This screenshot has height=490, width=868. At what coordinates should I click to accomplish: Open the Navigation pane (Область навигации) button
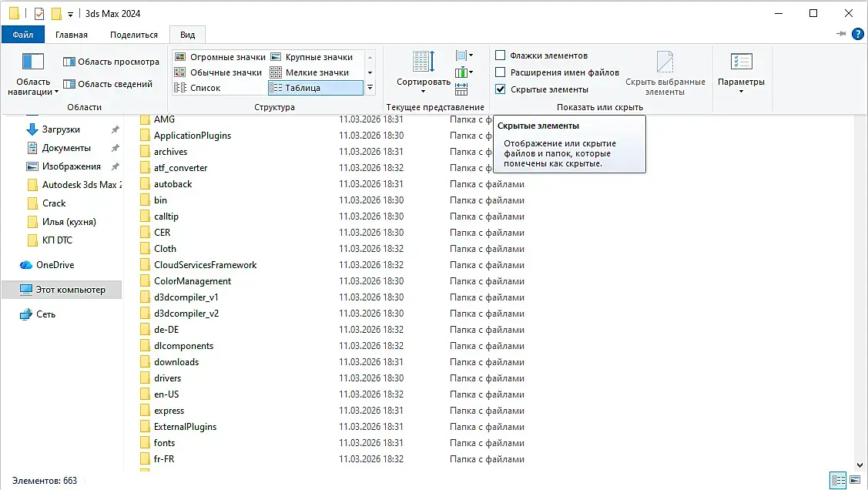pyautogui.click(x=32, y=74)
